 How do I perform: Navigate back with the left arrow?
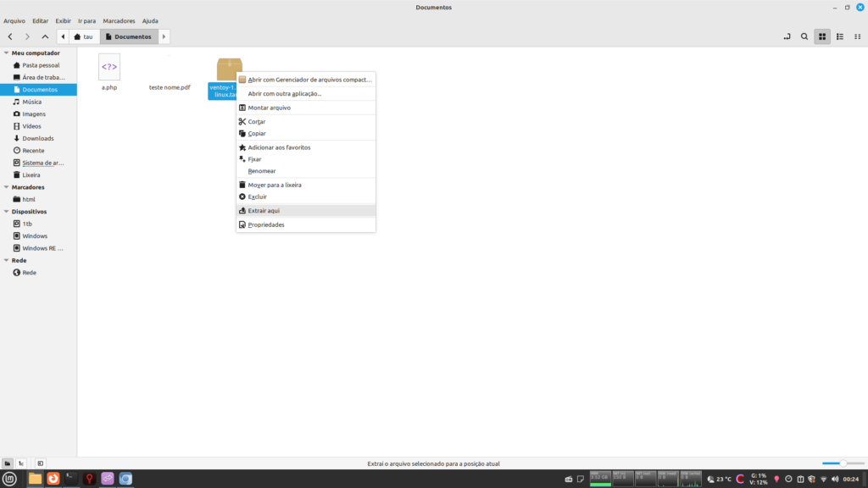(10, 36)
